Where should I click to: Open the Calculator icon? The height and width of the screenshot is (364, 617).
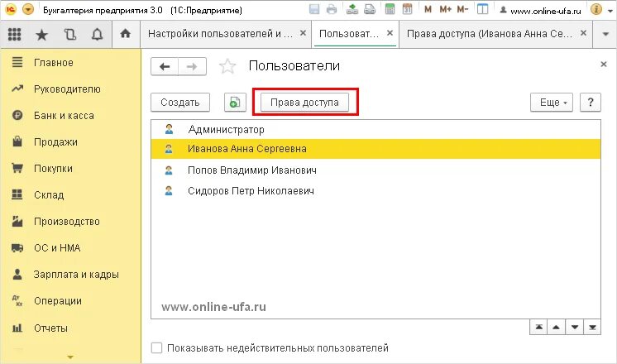[390, 9]
